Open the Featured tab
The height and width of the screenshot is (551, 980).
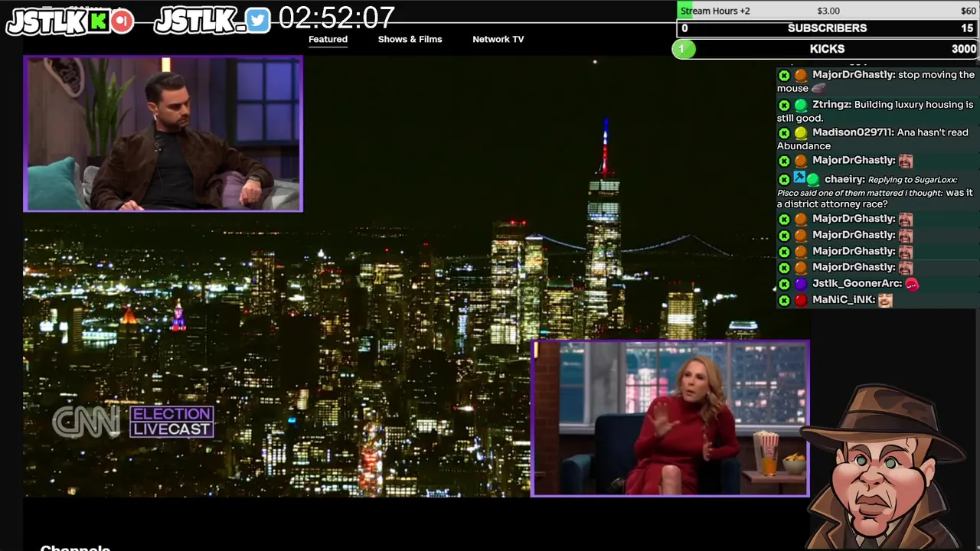328,39
